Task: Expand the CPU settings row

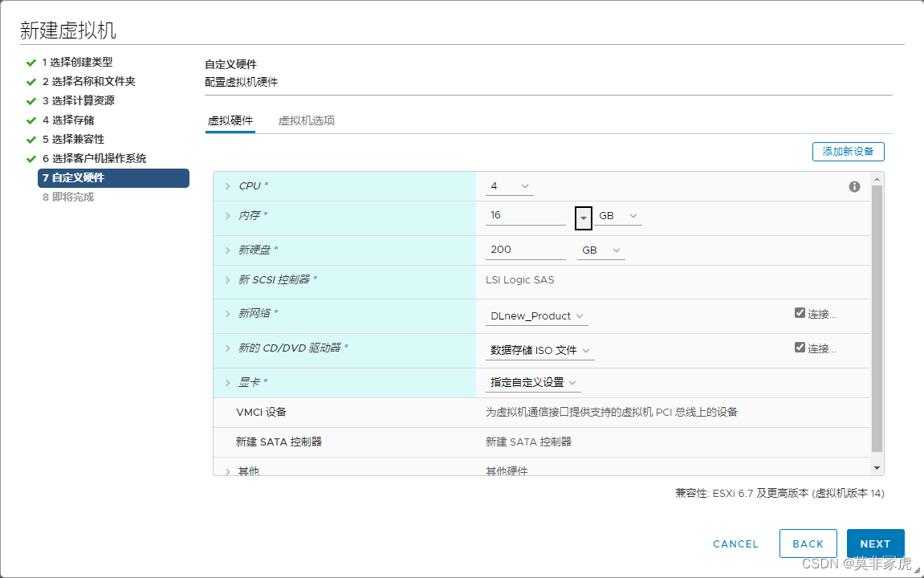Action: 228,186
